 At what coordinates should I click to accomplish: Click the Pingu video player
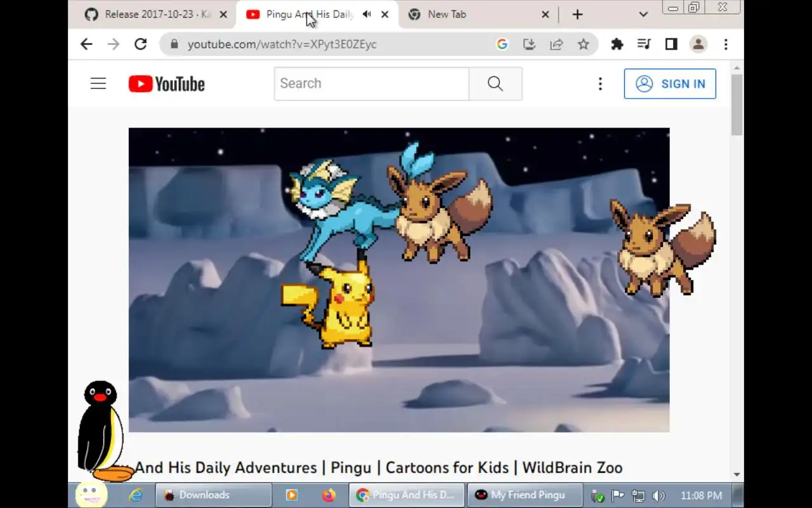point(399,280)
